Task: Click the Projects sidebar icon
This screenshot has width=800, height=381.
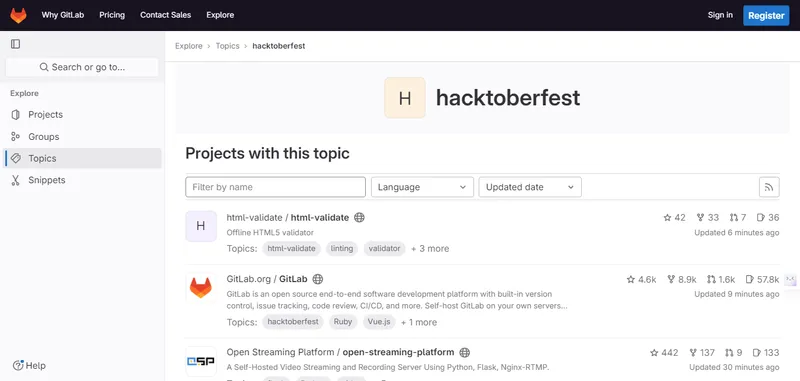Action: click(x=16, y=115)
